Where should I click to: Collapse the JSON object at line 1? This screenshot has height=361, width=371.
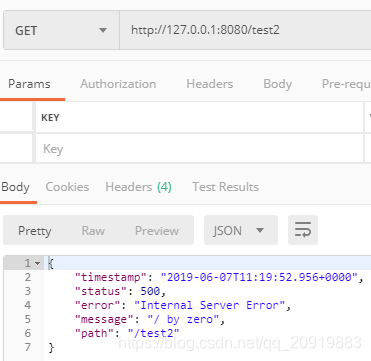[x=38, y=264]
